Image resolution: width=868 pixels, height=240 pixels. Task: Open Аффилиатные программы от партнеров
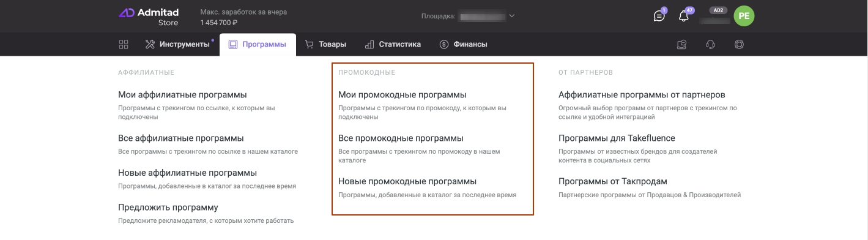tap(642, 95)
